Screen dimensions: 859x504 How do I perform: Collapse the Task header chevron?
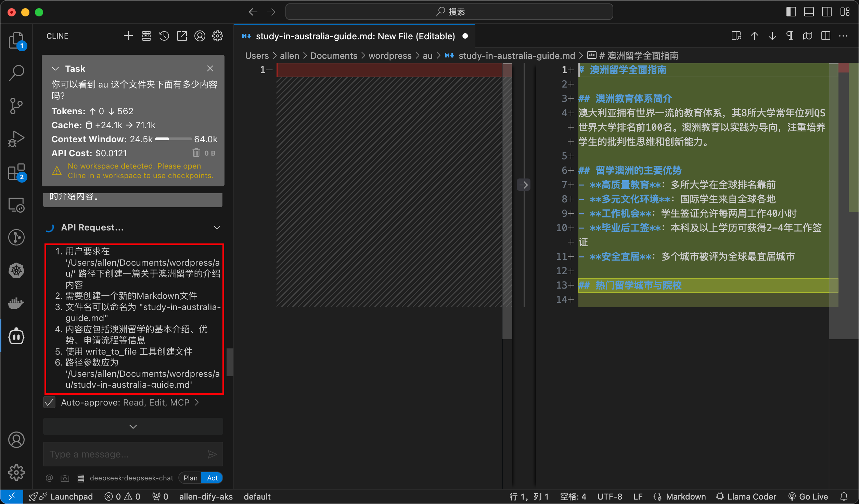click(x=55, y=69)
